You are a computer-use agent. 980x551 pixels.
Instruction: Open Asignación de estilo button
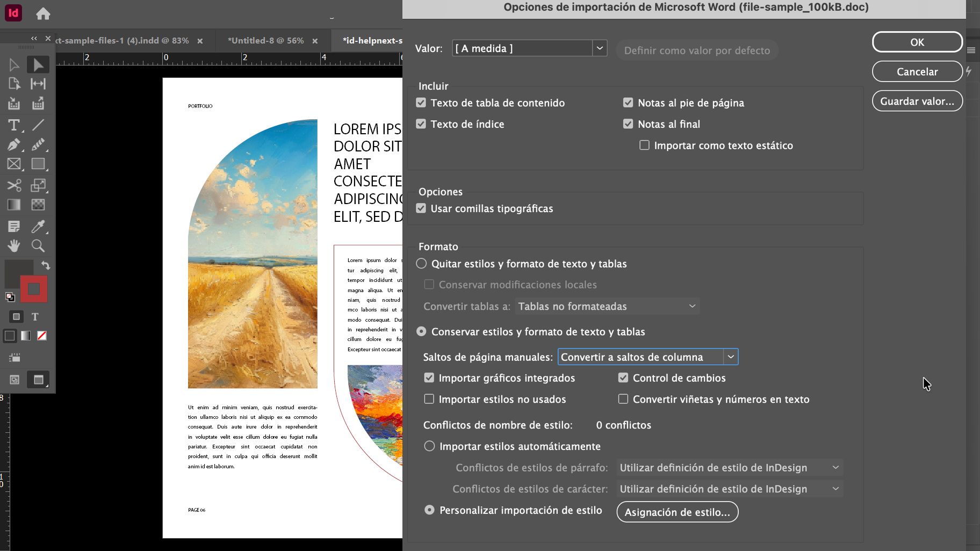click(678, 512)
